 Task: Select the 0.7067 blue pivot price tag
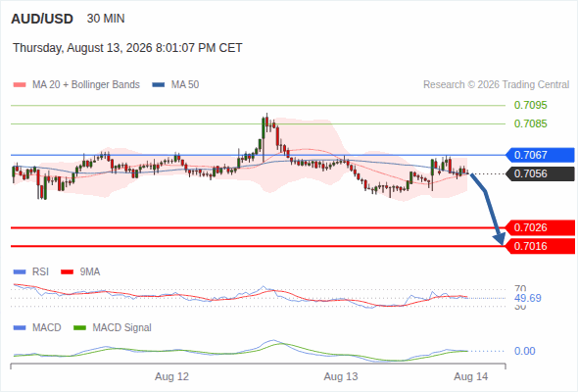540,155
